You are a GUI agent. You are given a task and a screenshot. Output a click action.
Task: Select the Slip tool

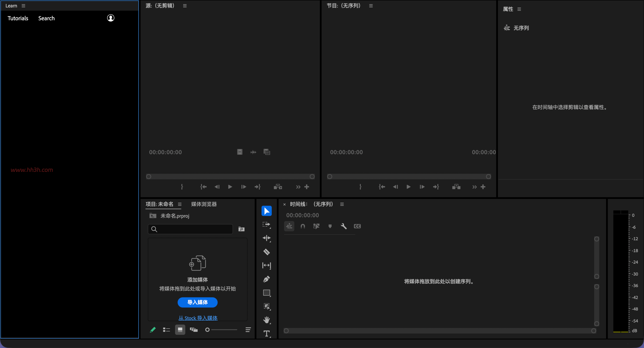266,265
